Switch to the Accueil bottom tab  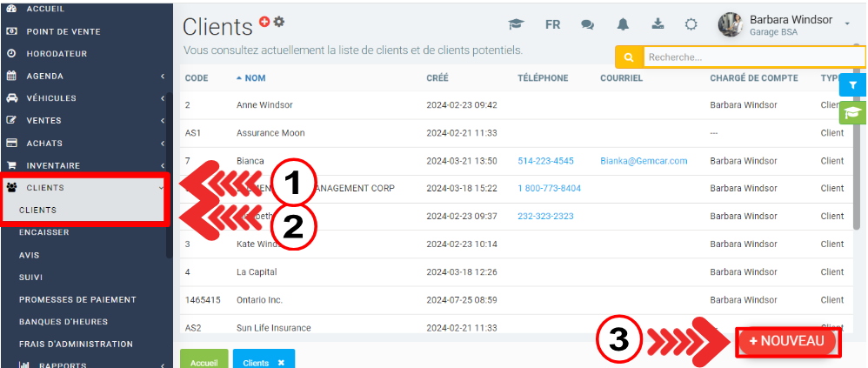pyautogui.click(x=204, y=362)
